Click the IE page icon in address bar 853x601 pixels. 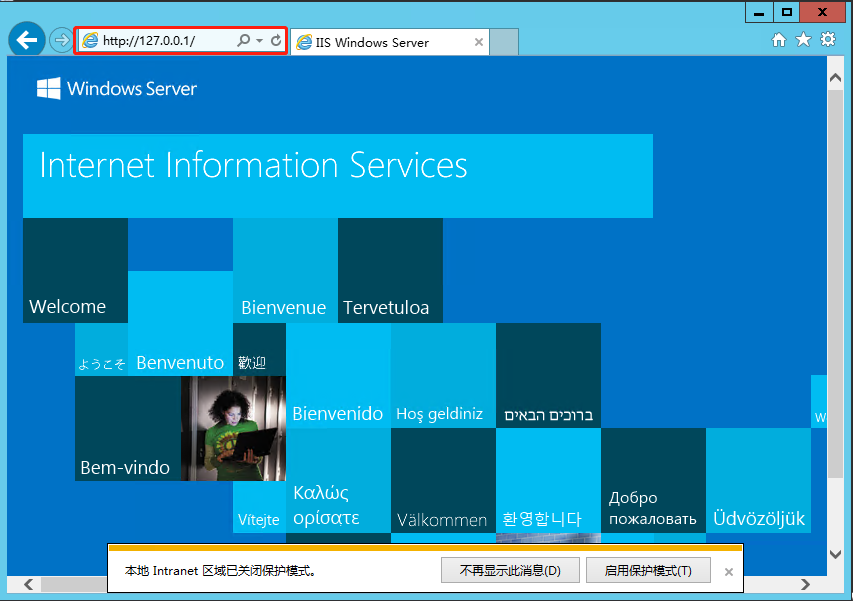click(x=90, y=40)
